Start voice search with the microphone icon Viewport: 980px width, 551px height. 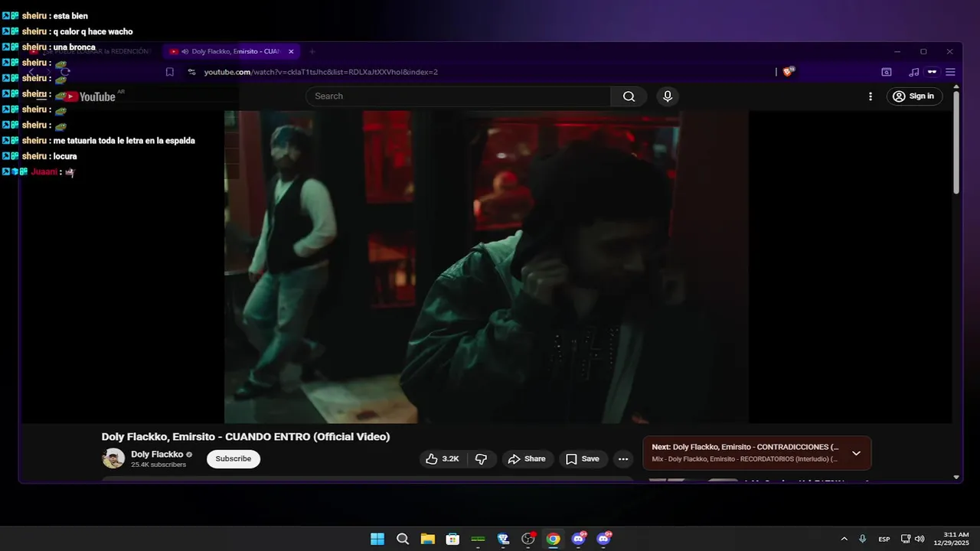(x=668, y=96)
